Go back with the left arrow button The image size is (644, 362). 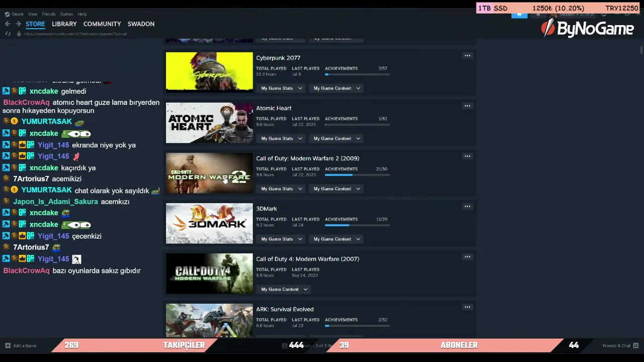pyautogui.click(x=8, y=24)
